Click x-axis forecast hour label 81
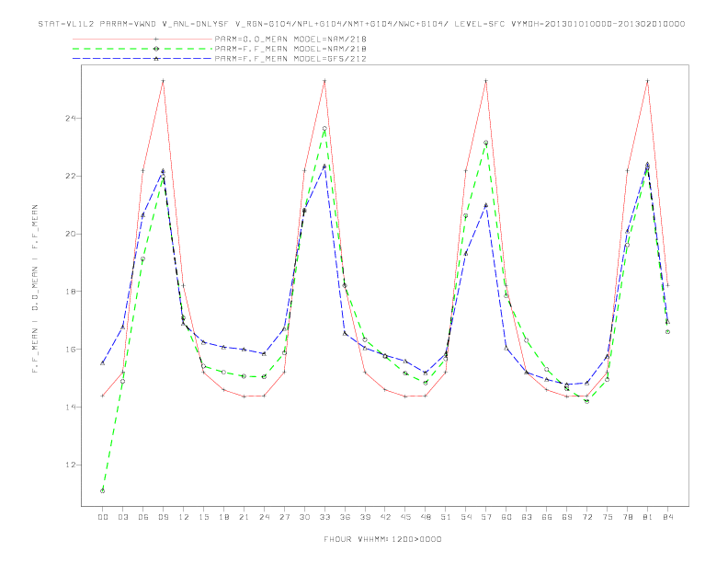This screenshot has width=728, height=563. pos(648,517)
